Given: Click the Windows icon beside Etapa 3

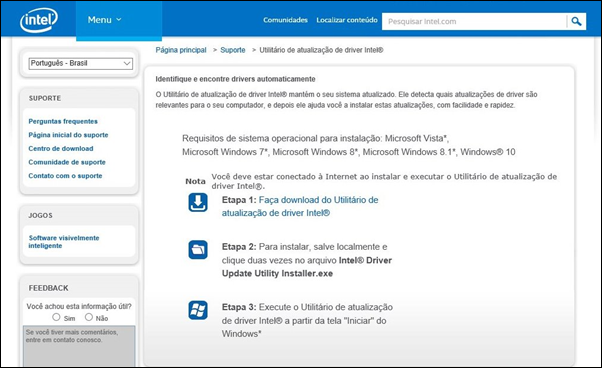Looking at the screenshot, I should [198, 310].
